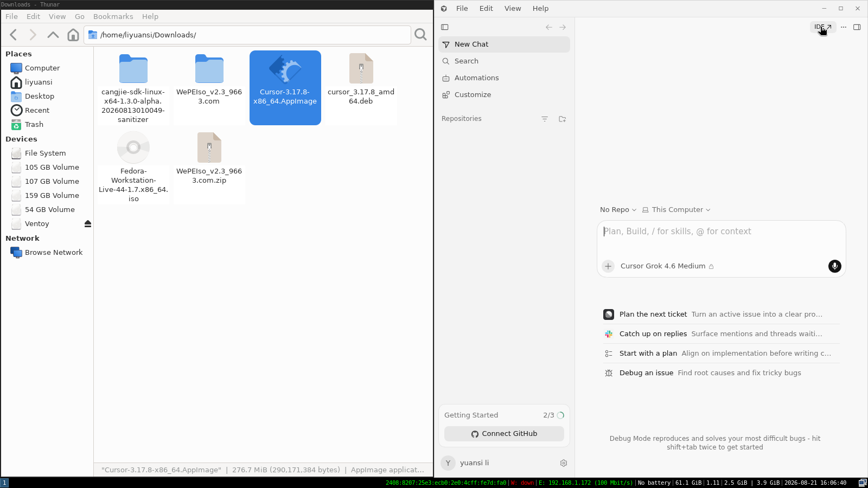
Task: Open Thunar Go menu
Action: pyautogui.click(x=80, y=17)
